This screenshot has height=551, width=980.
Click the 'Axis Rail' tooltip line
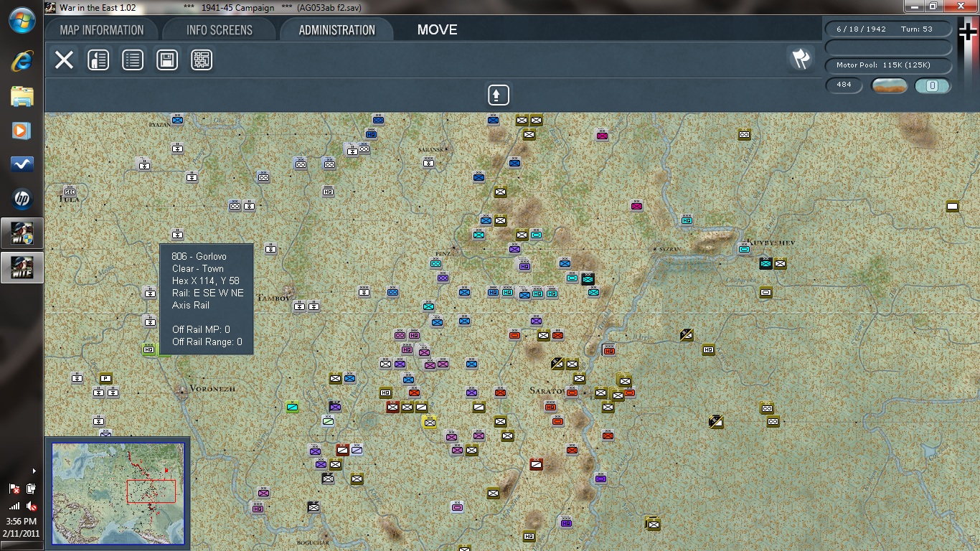[x=191, y=305]
